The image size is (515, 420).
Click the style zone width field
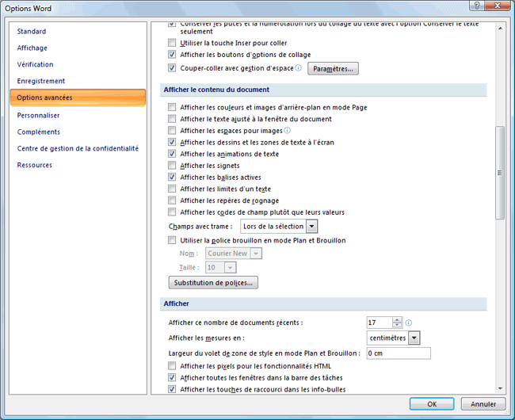pyautogui.click(x=399, y=353)
